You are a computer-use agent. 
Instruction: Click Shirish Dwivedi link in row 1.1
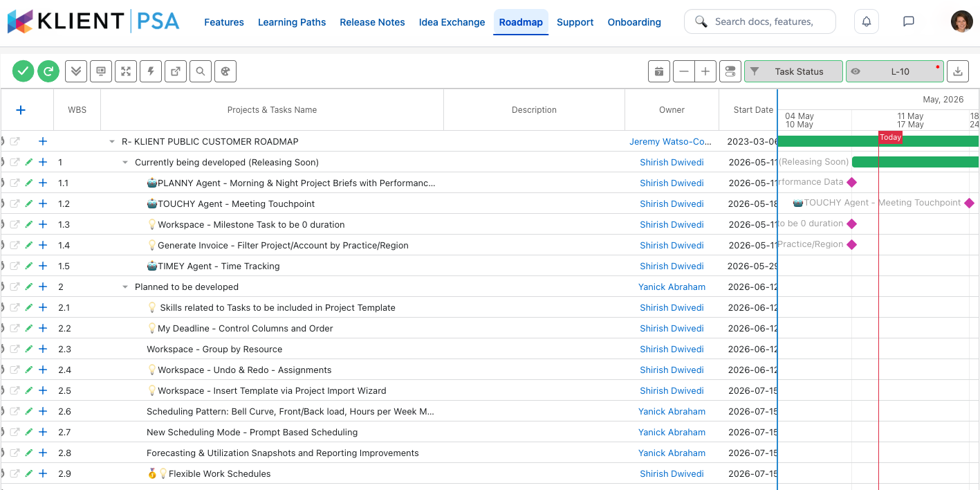[672, 183]
